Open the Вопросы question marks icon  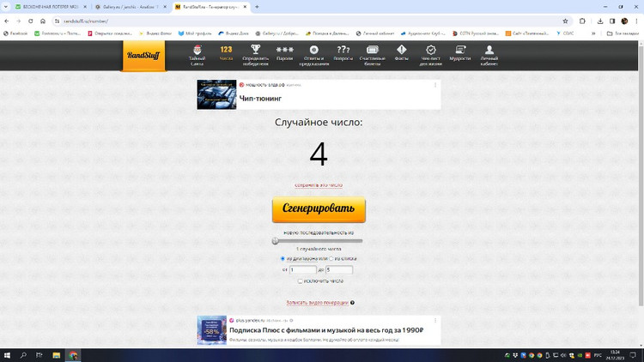click(x=343, y=51)
